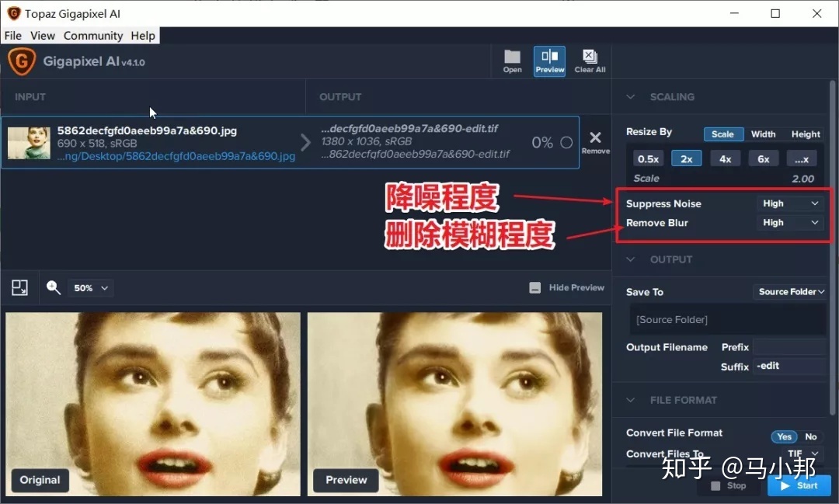Click the Gigapixel AI logo icon
The width and height of the screenshot is (839, 504).
22,61
